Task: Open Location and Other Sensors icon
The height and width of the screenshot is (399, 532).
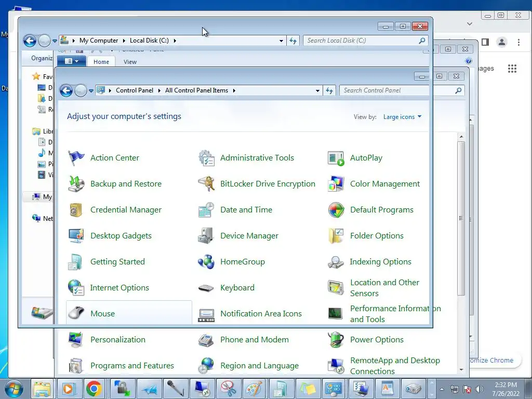Action: click(x=336, y=288)
